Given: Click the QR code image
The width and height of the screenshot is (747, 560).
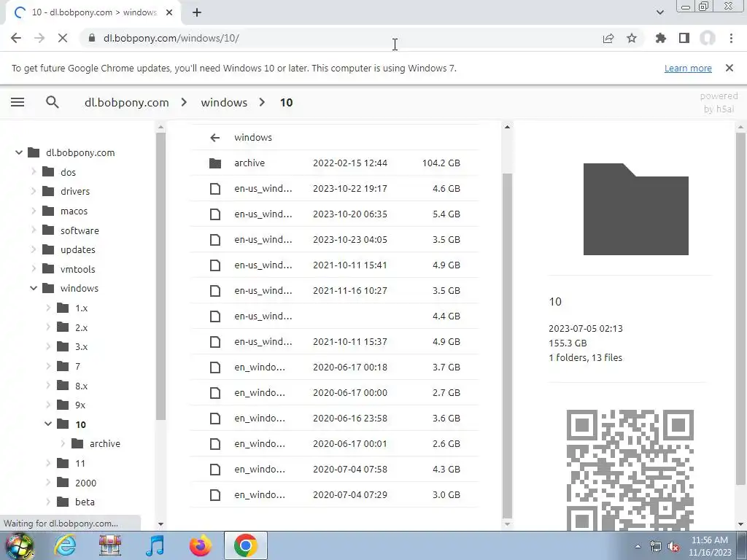Looking at the screenshot, I should point(630,470).
